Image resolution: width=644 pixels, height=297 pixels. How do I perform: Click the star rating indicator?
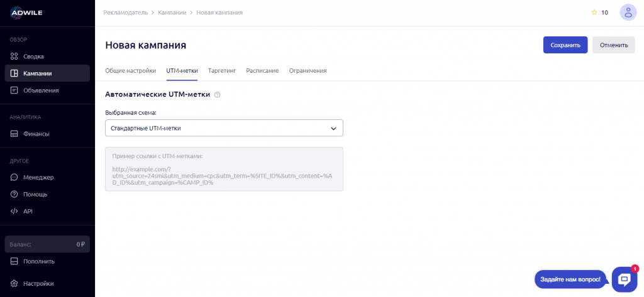coord(594,13)
